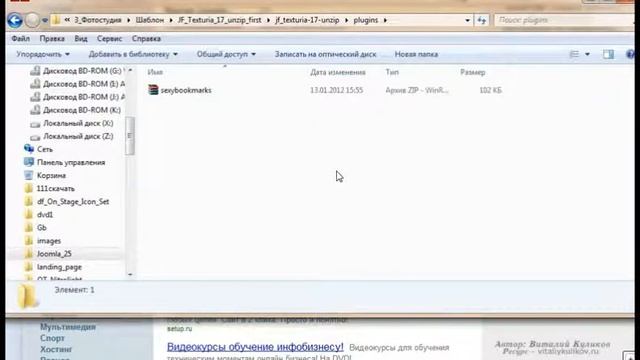The image size is (640, 360).
Task: Click Новая папка button
Action: 416,54
